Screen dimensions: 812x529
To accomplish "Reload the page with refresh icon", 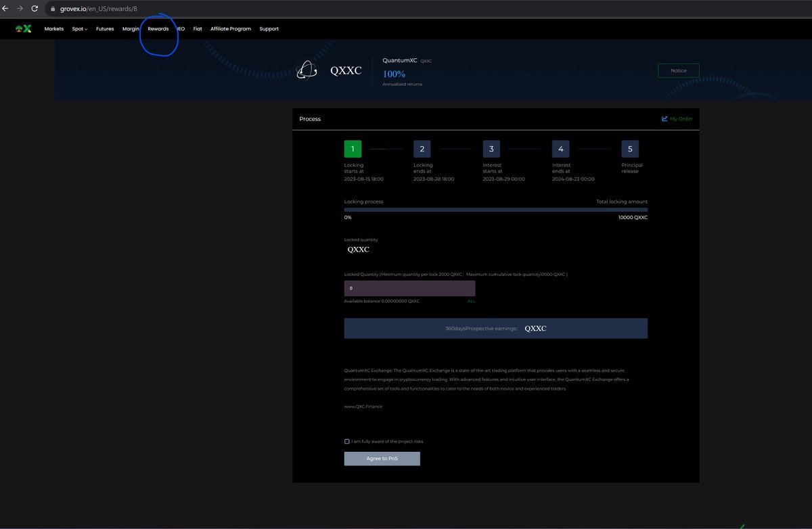I will pyautogui.click(x=35, y=9).
